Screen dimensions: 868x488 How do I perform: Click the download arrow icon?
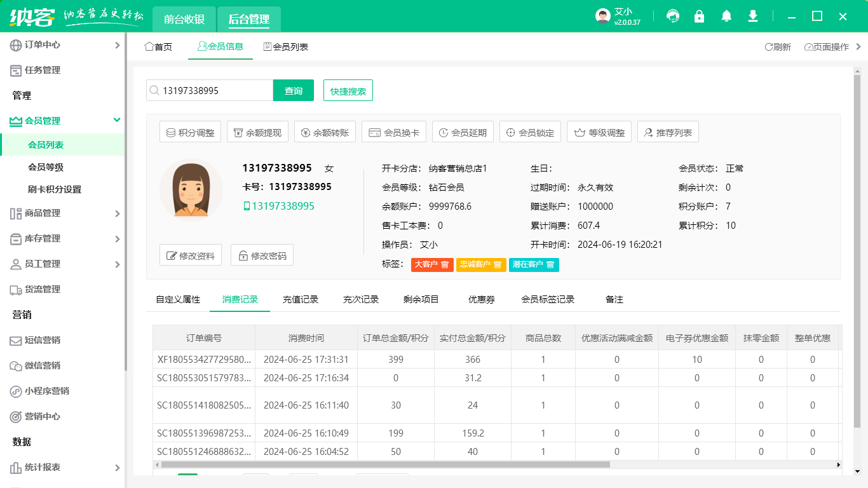(753, 17)
